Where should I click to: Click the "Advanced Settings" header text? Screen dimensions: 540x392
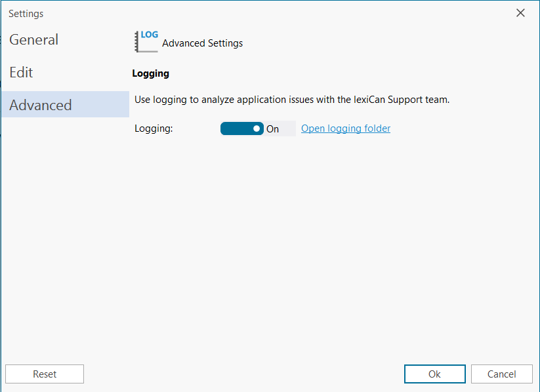[x=202, y=43]
